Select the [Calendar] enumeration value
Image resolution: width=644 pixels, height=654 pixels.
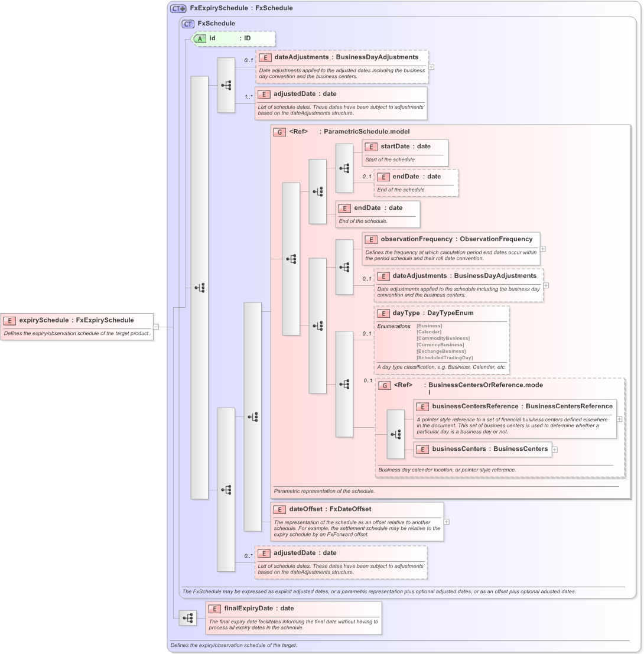click(x=429, y=332)
